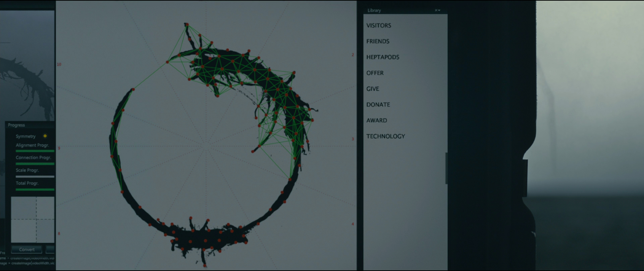Click the Progress panel header
The width and height of the screenshot is (644, 271).
point(30,125)
